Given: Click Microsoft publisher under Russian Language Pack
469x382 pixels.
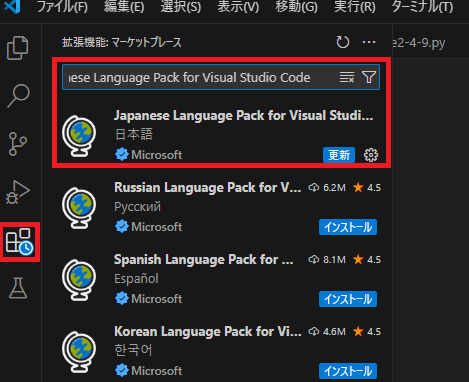Looking at the screenshot, I should pos(156,227).
